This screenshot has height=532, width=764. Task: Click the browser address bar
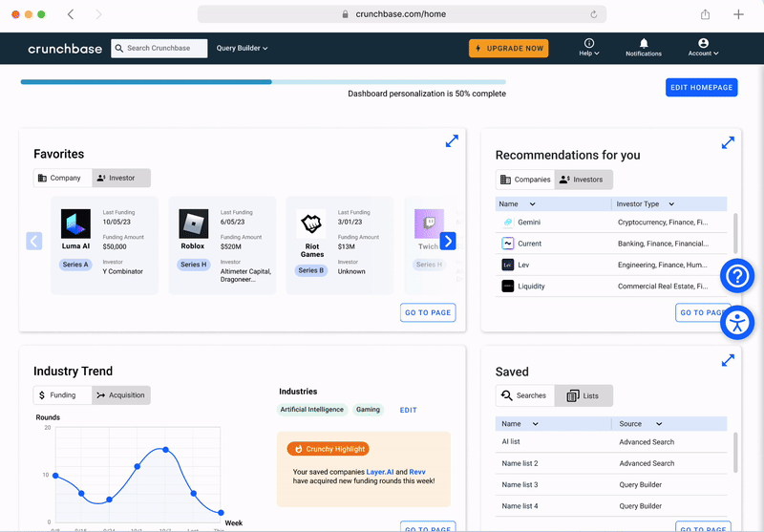(401, 14)
